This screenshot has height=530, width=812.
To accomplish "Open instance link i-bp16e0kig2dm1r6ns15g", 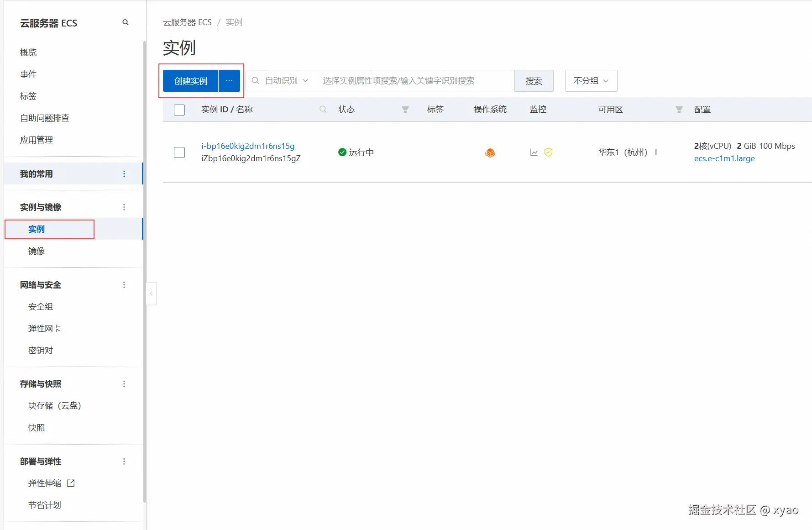I will (248, 146).
